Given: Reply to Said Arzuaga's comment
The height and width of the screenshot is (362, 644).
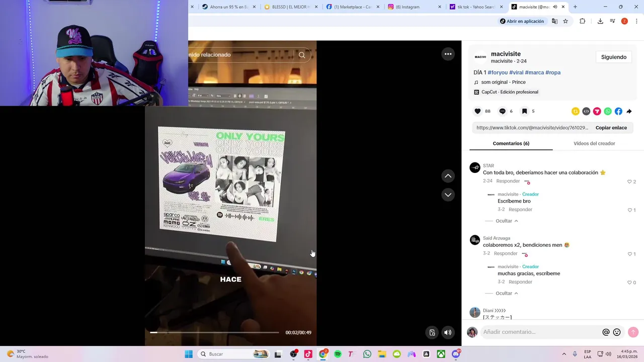Looking at the screenshot, I should [505, 253].
